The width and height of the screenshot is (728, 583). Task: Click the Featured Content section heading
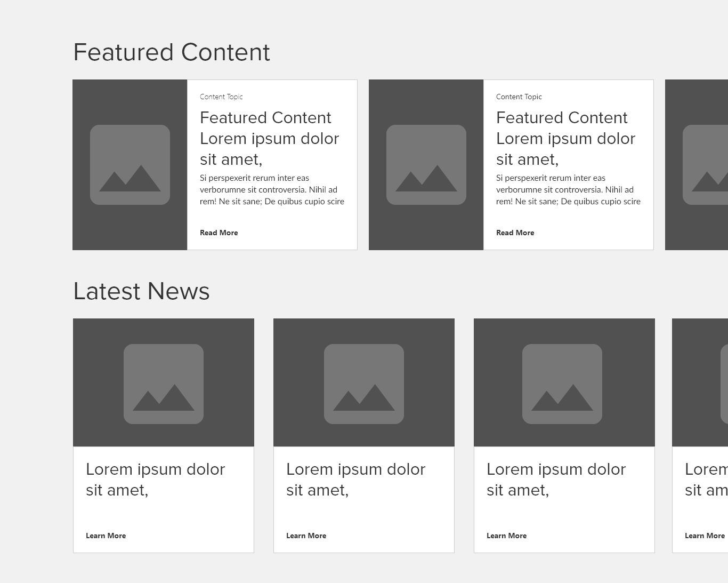[172, 52]
